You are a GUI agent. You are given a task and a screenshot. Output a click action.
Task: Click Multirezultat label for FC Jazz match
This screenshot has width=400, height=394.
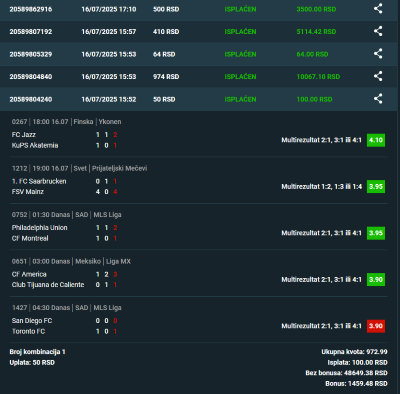click(x=322, y=140)
